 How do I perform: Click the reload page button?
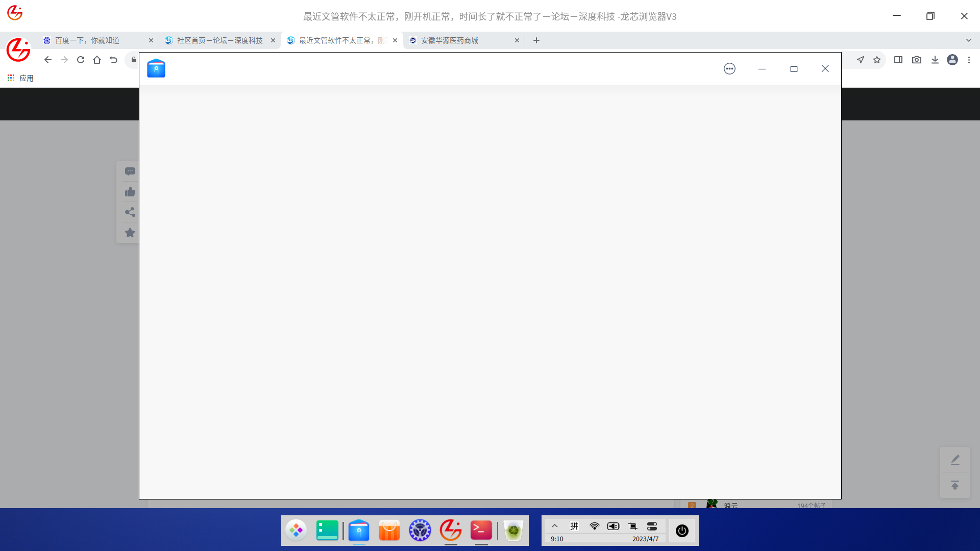click(81, 60)
